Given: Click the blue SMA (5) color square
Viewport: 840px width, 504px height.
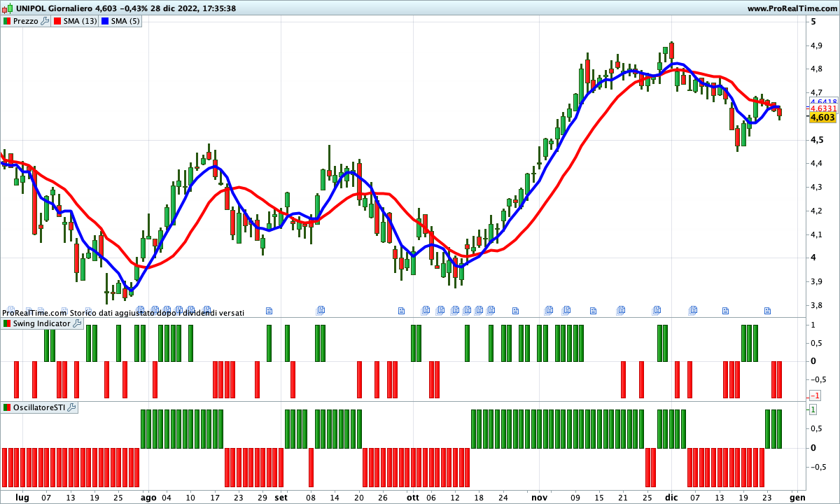Looking at the screenshot, I should 106,21.
